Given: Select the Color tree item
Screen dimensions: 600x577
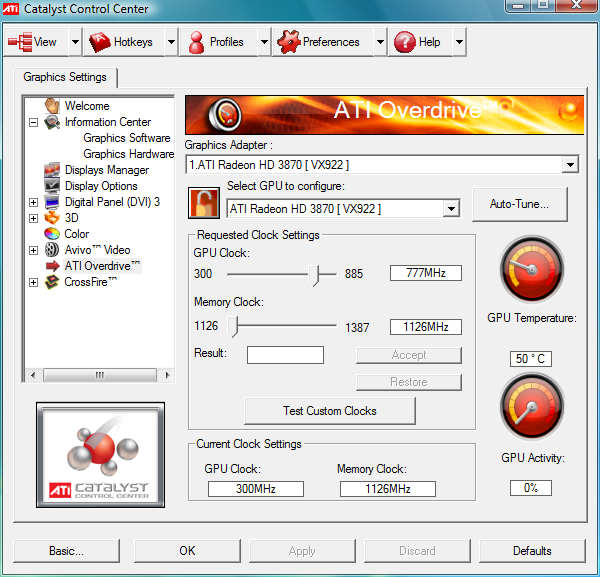Looking at the screenshot, I should [77, 234].
